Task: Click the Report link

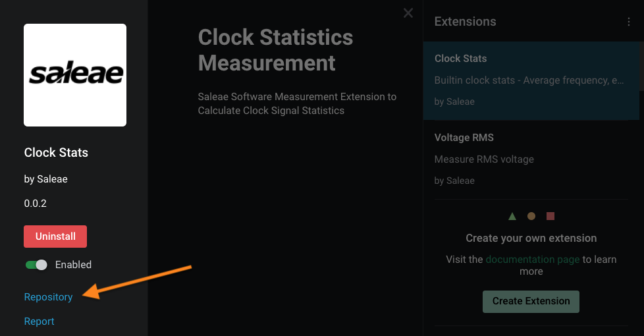Action: [39, 322]
